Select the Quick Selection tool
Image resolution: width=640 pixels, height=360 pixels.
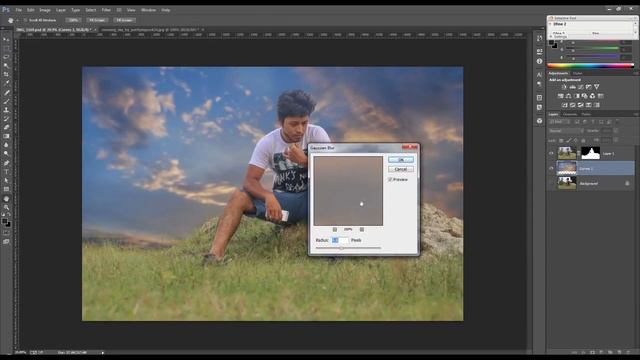pos(6,66)
